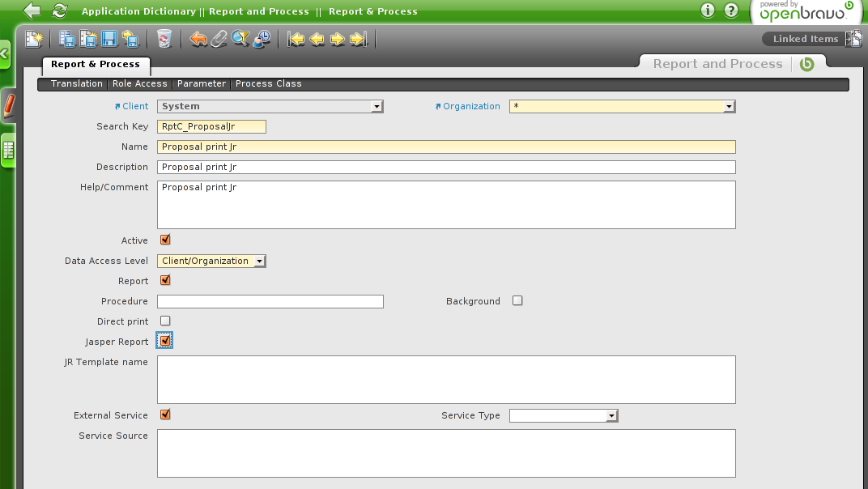Enable the Background checkbox
The width and height of the screenshot is (868, 489).
point(517,300)
